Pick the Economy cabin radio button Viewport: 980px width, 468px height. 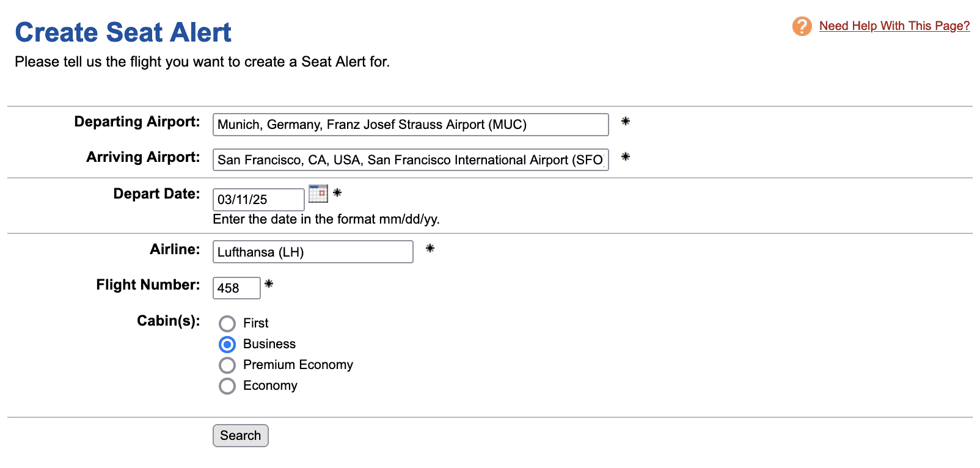pyautogui.click(x=227, y=386)
